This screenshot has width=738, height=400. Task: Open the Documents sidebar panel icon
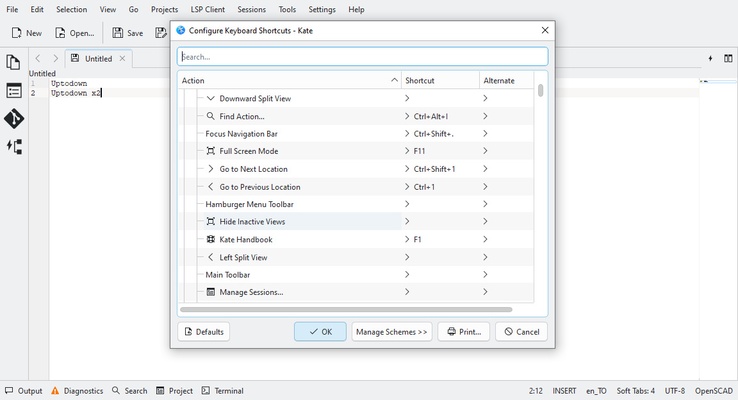tap(14, 62)
